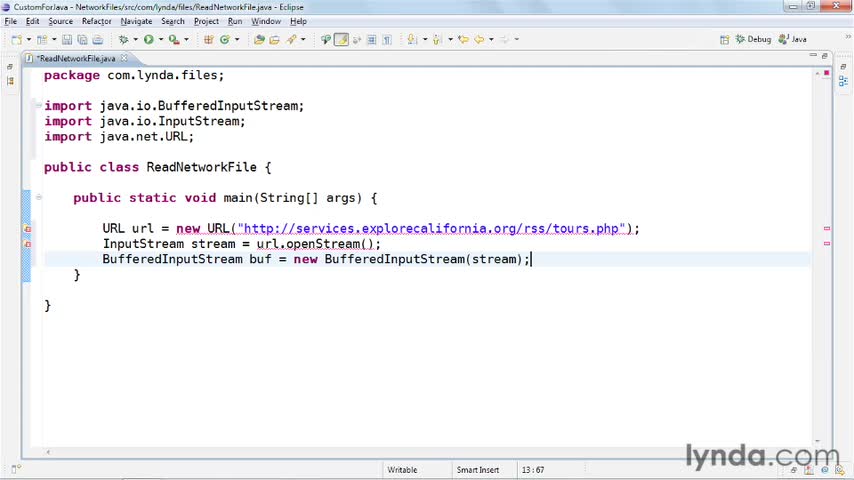Click the External Tools run icon
The image size is (854, 480).
pos(174,39)
